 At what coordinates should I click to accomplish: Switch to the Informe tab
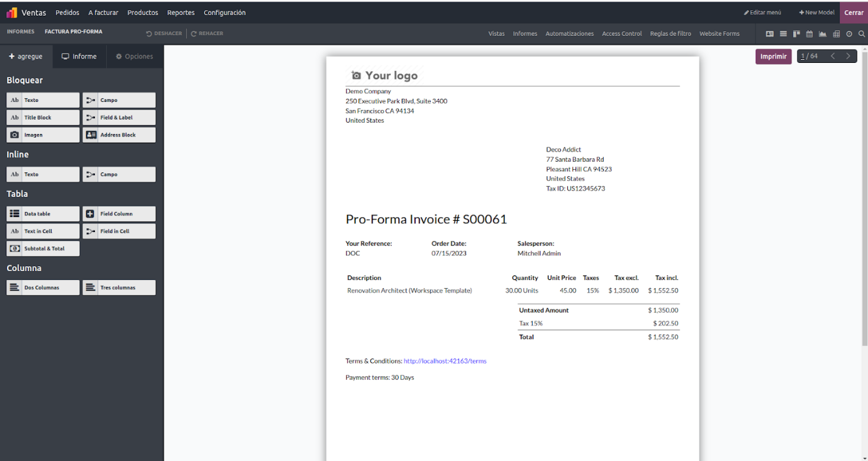[79, 57]
